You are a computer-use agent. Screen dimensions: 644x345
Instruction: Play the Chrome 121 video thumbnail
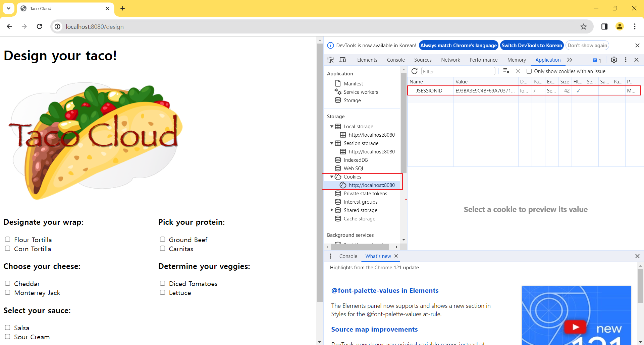[x=576, y=327]
